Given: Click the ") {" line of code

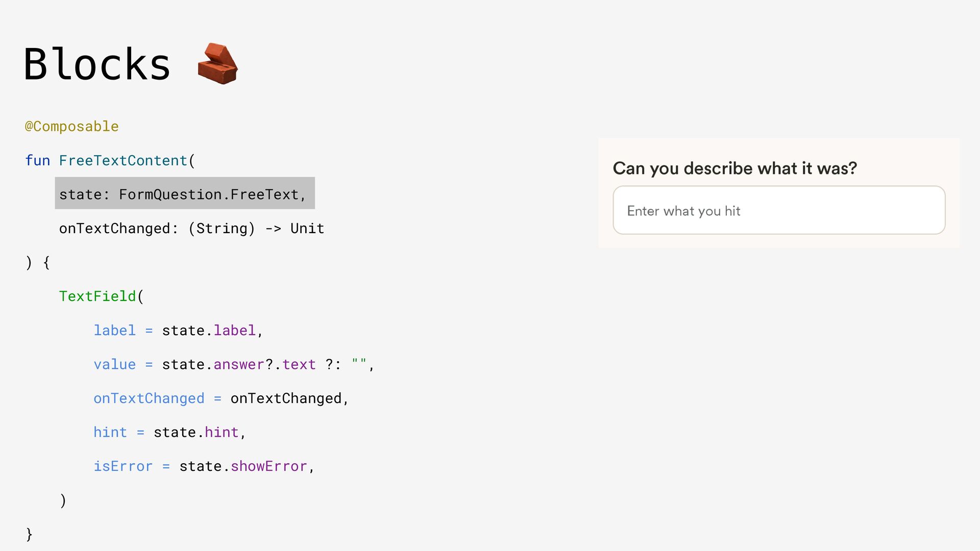Looking at the screenshot, I should (38, 263).
